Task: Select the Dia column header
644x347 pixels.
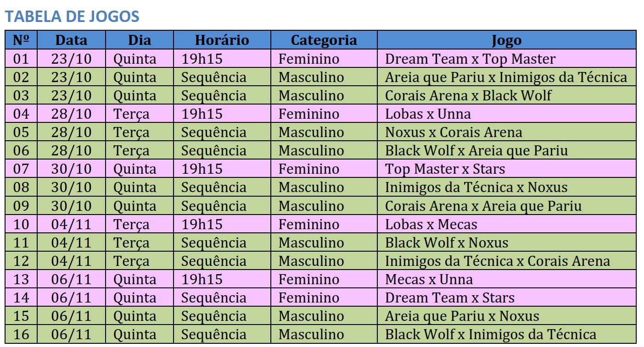Action: (x=139, y=40)
